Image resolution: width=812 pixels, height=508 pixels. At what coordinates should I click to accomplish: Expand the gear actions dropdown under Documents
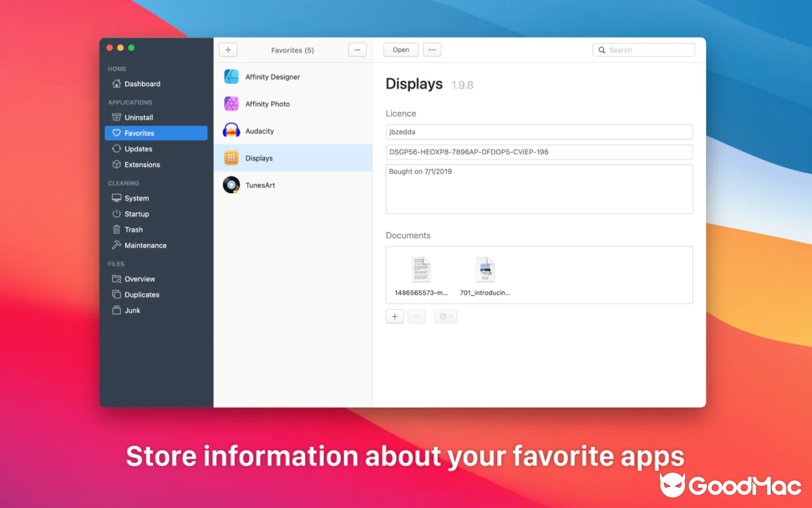(x=445, y=316)
